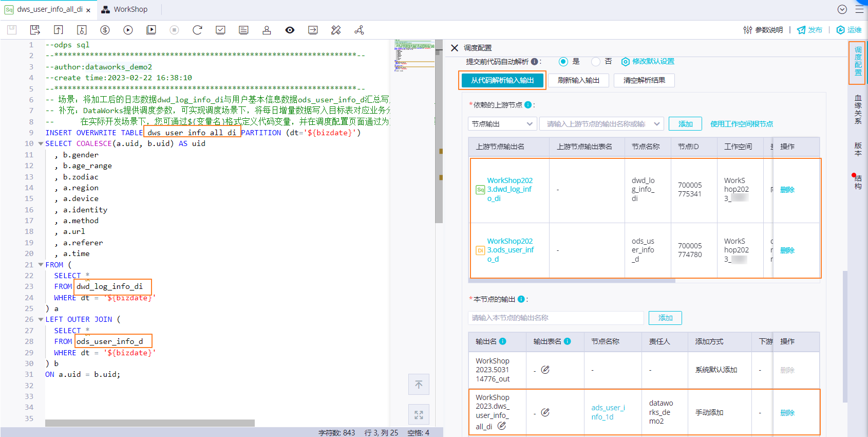This screenshot has width=868, height=437.
Task: Delete the dwd_log_info_di upstream row
Action: coord(787,190)
